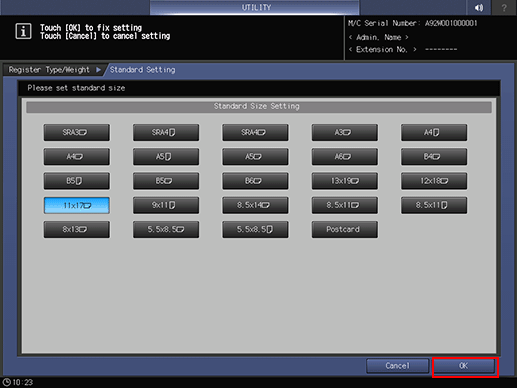Click the Standard Size Setting header
This screenshot has width=517, height=388.
pyautogui.click(x=259, y=106)
